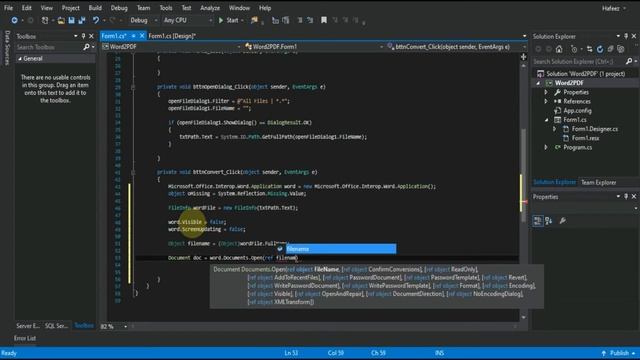The image size is (640, 360).
Task: Click the Pending Changes Filter clock icon
Action: 574,49
